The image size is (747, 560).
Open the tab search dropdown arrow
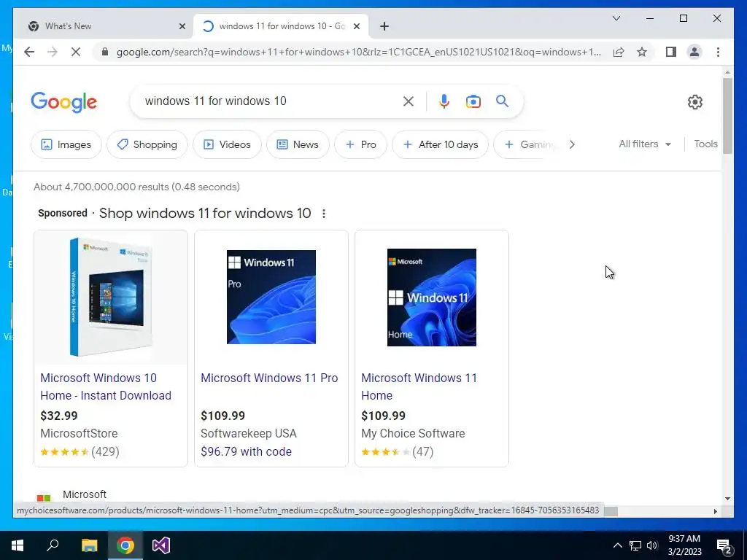616,18
